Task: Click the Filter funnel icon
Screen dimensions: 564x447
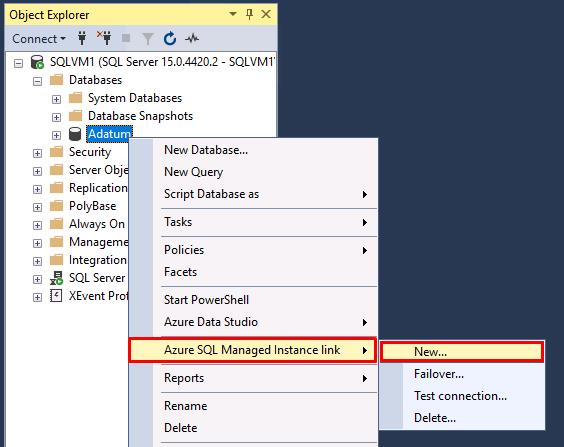Action: 147,38
